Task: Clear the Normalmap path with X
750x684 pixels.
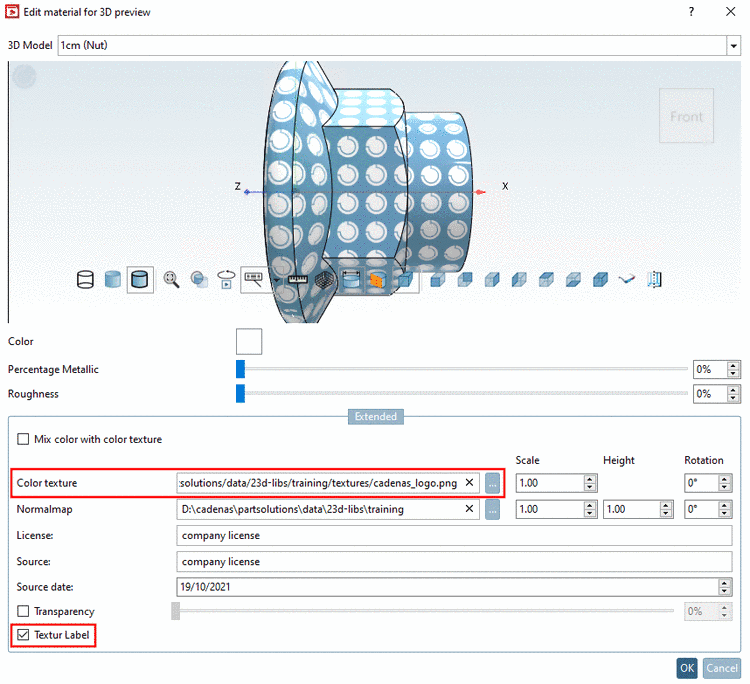Action: point(469,509)
